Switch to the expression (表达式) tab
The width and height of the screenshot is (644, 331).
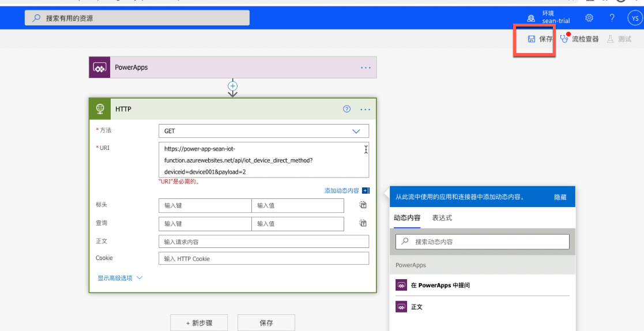(442, 217)
